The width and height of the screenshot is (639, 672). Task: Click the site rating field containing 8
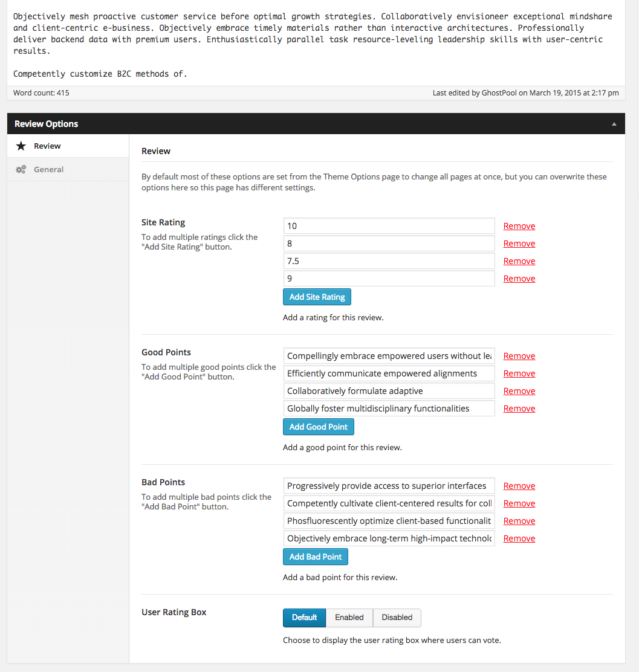click(x=389, y=244)
